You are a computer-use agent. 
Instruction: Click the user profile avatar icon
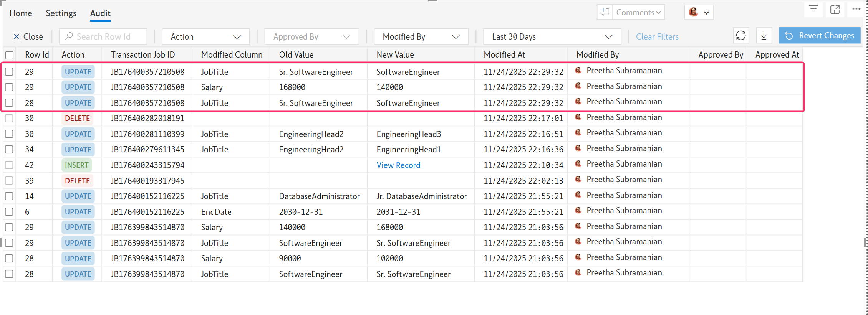click(x=693, y=12)
